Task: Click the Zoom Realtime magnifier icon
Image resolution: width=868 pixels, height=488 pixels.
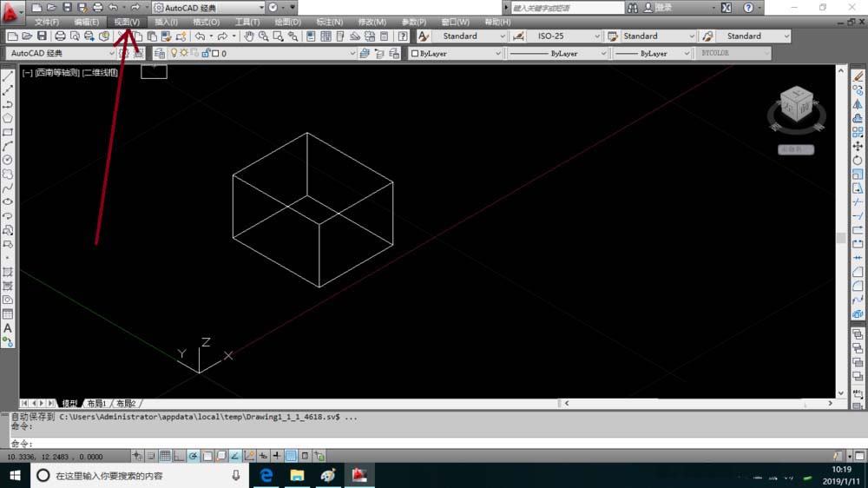Action: pos(264,36)
